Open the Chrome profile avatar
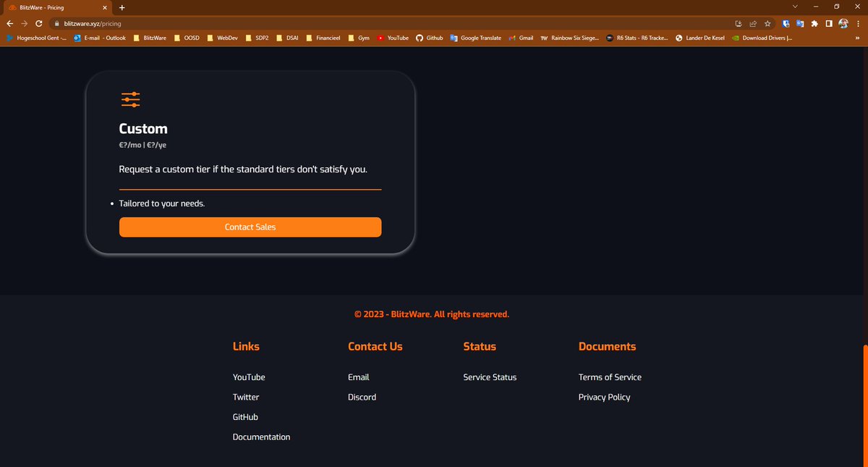Image resolution: width=868 pixels, height=467 pixels. 843,23
